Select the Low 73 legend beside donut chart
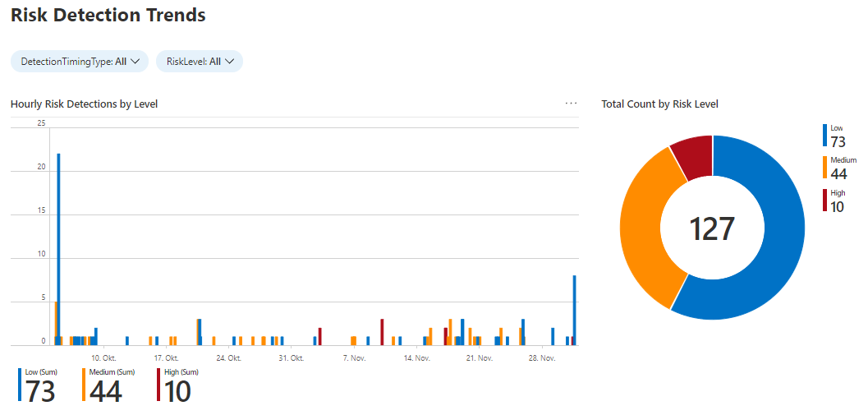The width and height of the screenshot is (868, 415). click(x=834, y=136)
